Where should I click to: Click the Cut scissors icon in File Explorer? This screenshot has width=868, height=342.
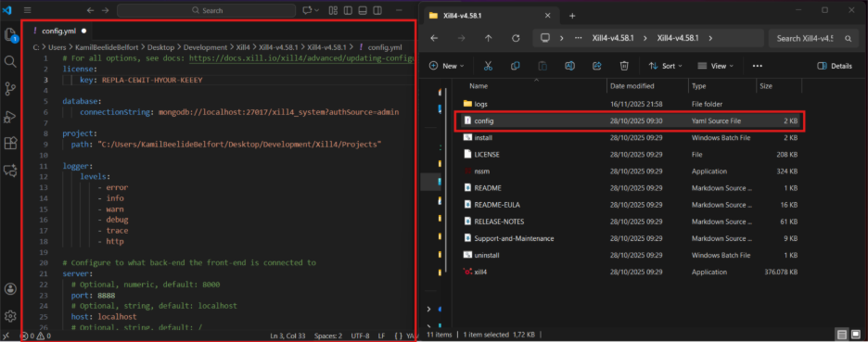point(488,66)
